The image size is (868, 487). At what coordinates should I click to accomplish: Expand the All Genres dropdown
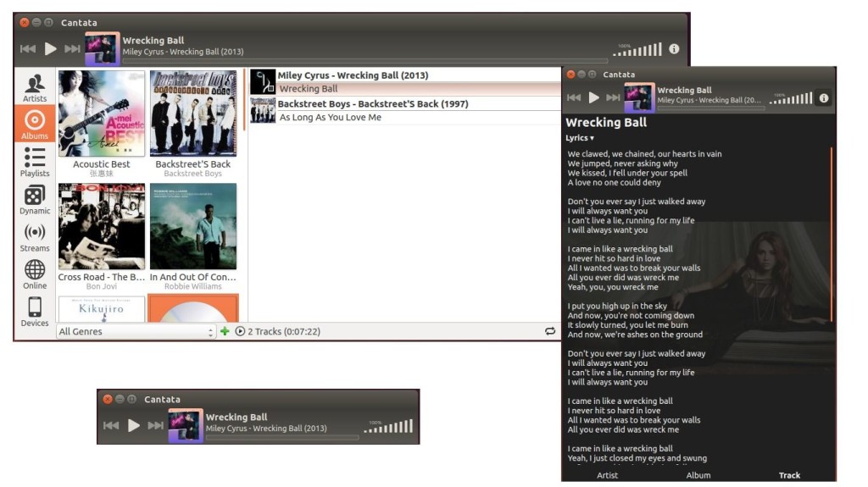point(136,331)
